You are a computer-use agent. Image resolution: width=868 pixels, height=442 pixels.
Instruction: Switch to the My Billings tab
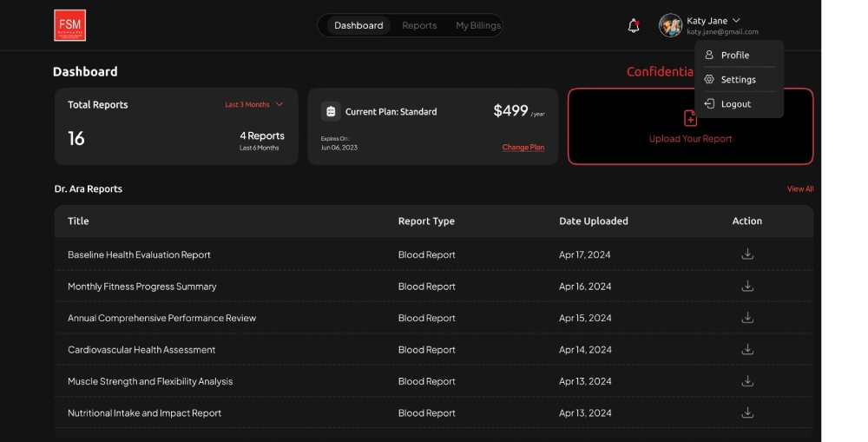point(478,25)
